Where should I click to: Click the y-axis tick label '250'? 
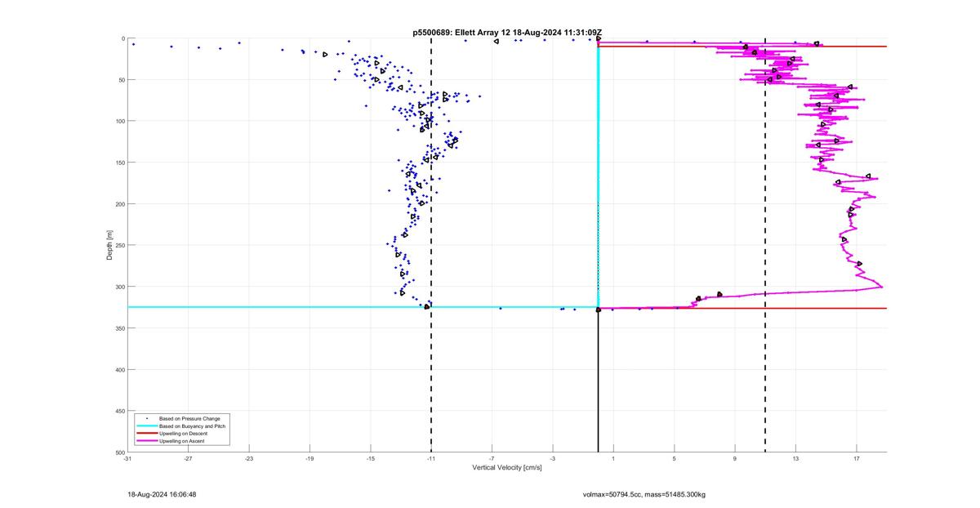119,245
